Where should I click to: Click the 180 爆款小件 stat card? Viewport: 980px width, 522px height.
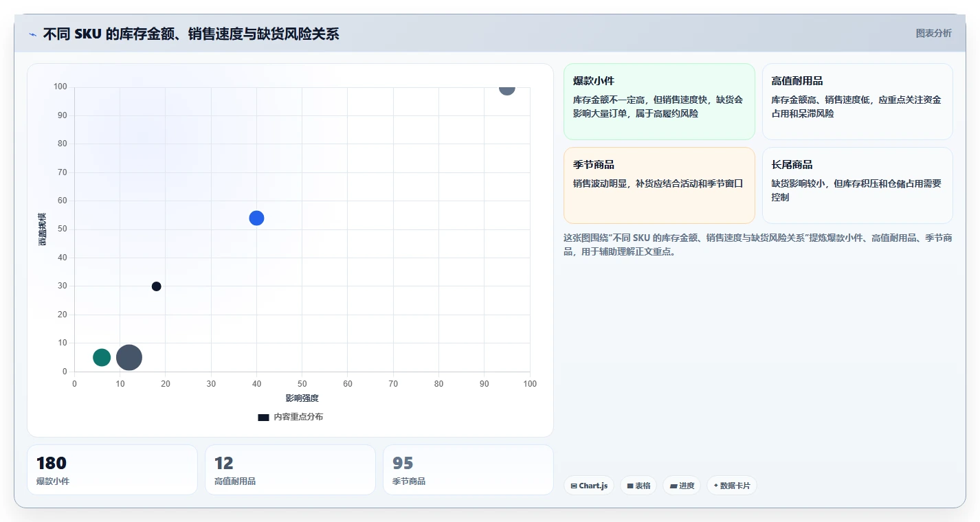(112, 470)
